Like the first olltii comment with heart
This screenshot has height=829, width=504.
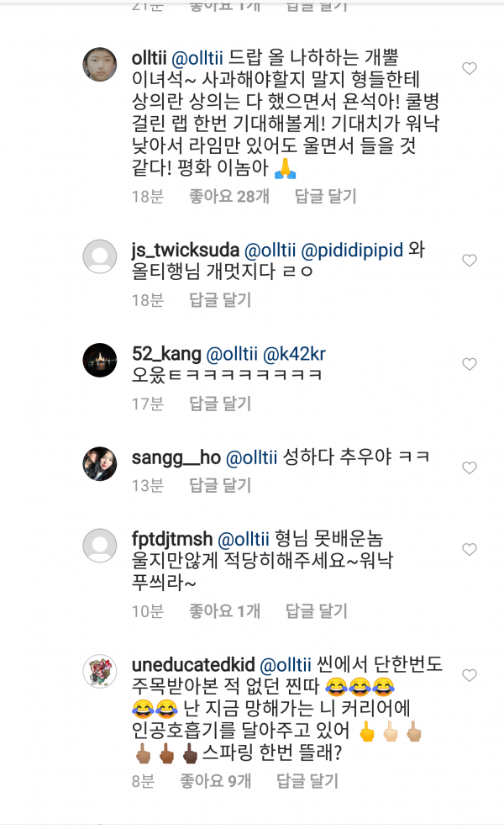[x=470, y=68]
